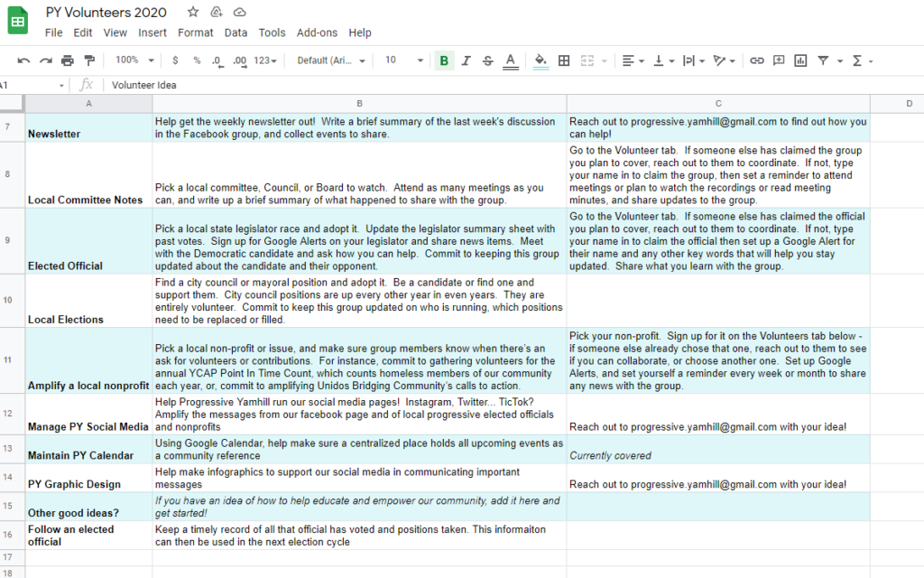This screenshot has height=578, width=924.
Task: Open the Borders tool
Action: pyautogui.click(x=564, y=61)
